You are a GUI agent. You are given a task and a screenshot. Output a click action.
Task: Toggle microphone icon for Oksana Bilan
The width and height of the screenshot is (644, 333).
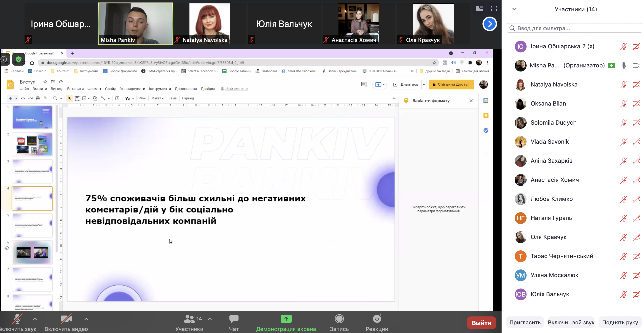tap(624, 104)
